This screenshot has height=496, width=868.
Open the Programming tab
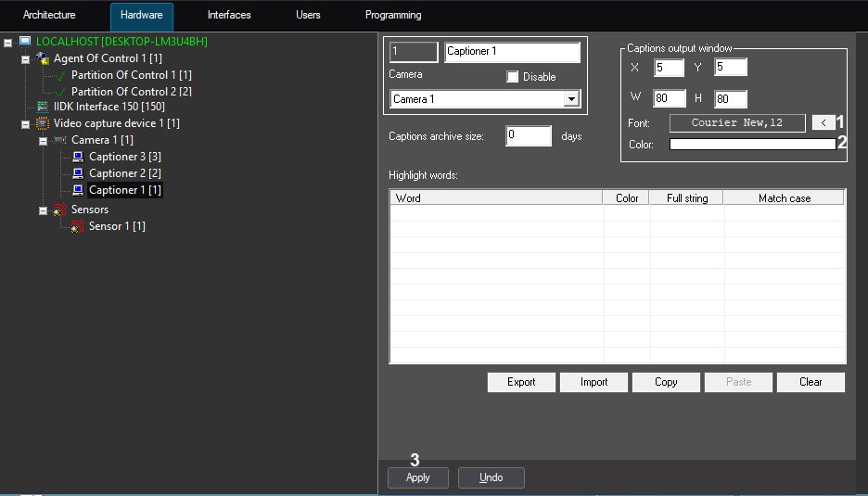coord(393,16)
